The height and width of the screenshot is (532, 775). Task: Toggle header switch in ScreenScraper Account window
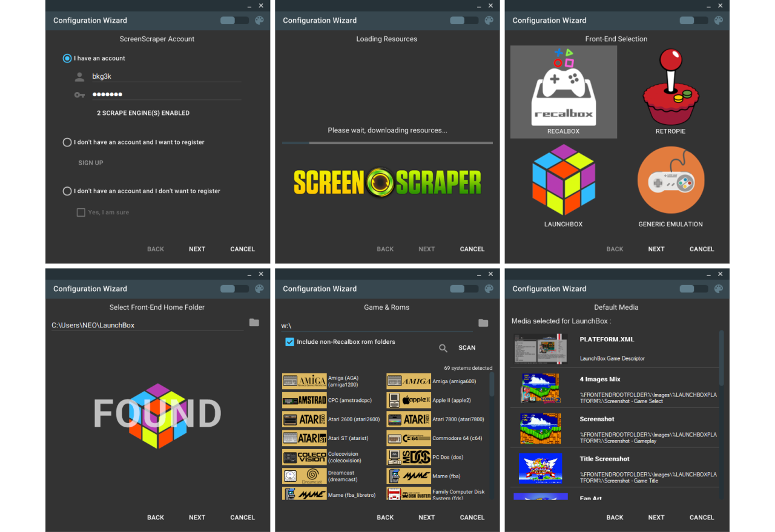[234, 20]
